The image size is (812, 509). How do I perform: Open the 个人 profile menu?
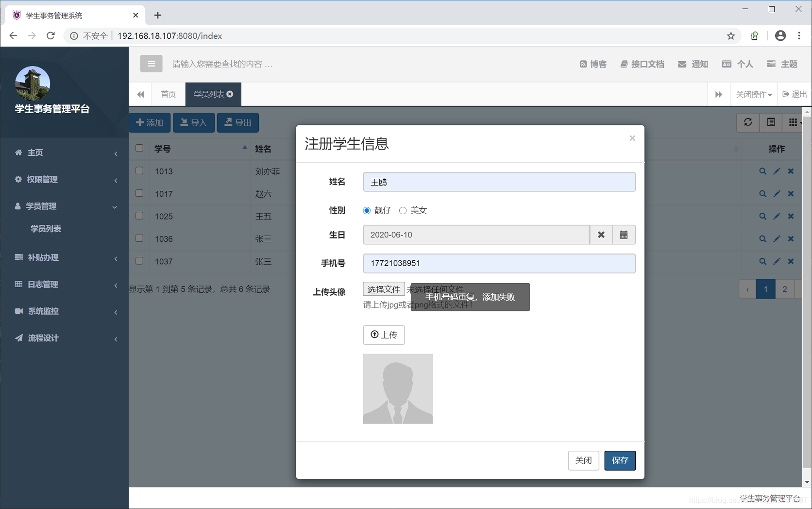pos(737,64)
